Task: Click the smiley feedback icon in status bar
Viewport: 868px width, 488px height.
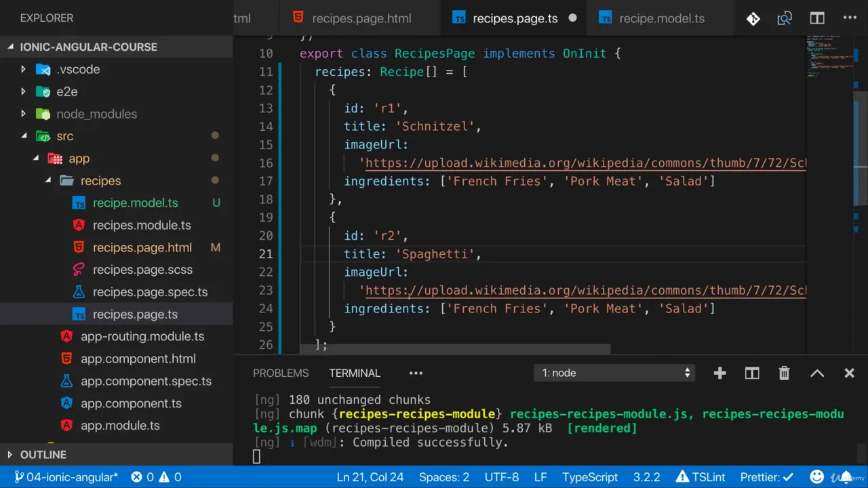Action: (x=817, y=477)
